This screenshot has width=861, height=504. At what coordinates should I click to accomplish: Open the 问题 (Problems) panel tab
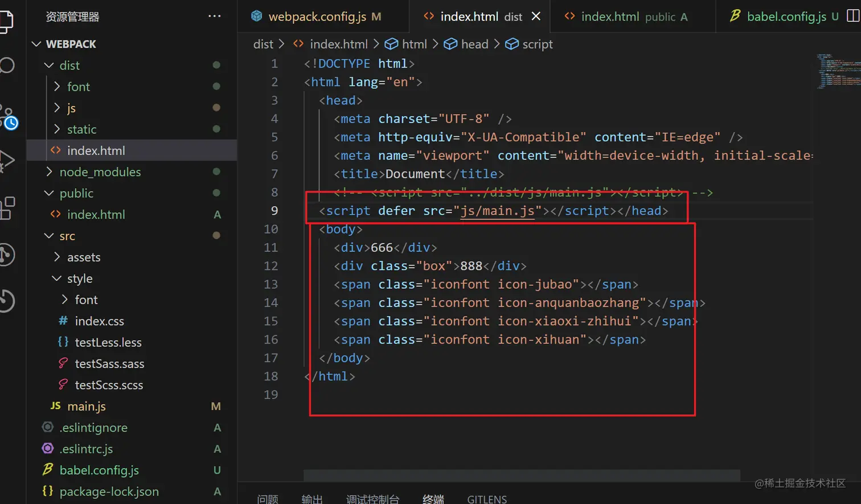pos(268,499)
